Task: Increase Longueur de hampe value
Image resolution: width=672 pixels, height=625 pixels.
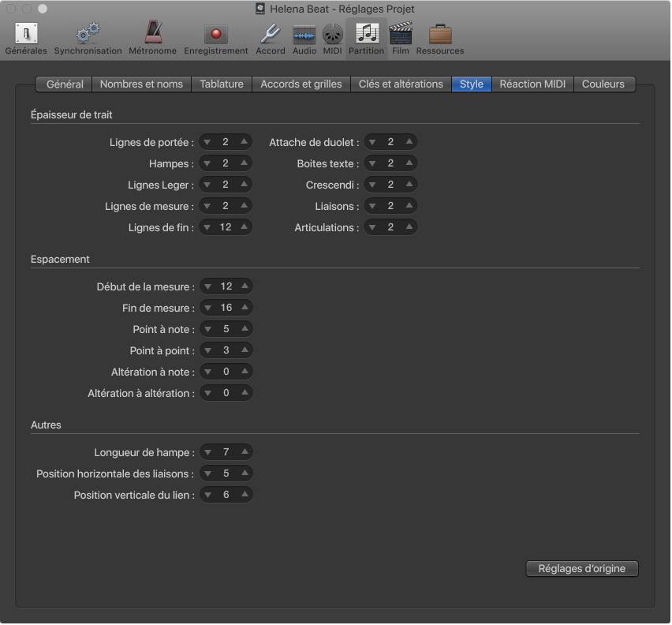Action: coord(245,452)
